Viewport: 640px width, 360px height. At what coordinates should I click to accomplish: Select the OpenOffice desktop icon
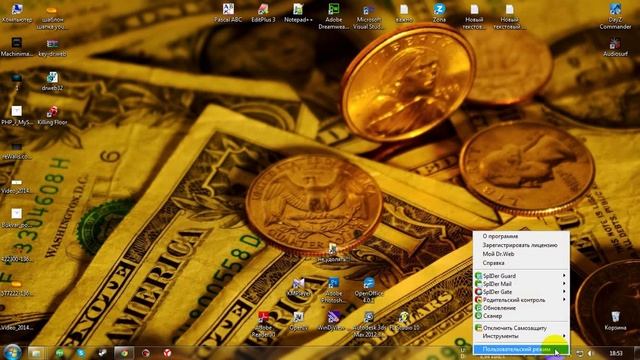click(369, 290)
